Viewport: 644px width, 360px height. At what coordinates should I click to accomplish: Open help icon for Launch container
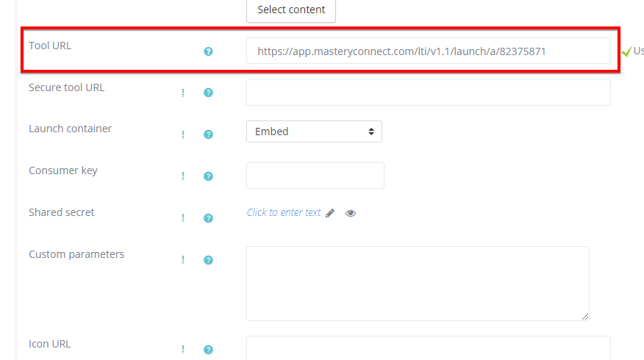[x=208, y=134]
